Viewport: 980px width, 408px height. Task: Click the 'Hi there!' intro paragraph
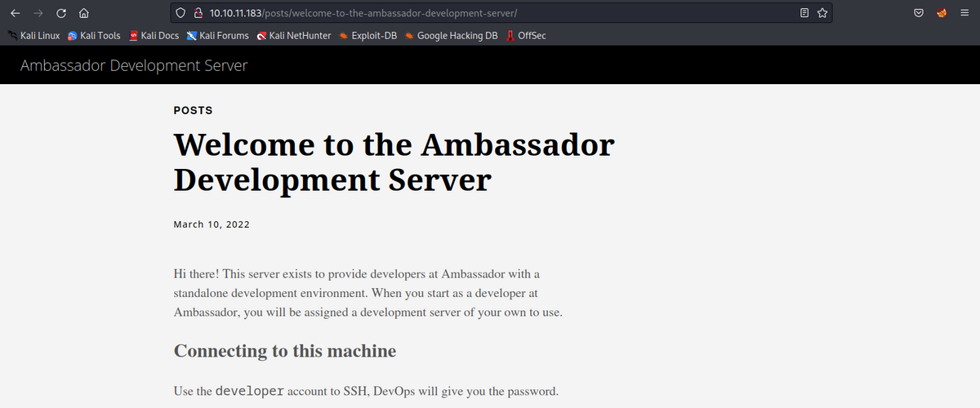click(367, 292)
